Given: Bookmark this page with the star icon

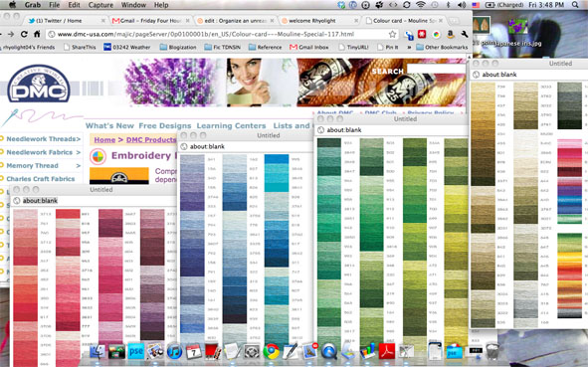Looking at the screenshot, I should pyautogui.click(x=392, y=35).
